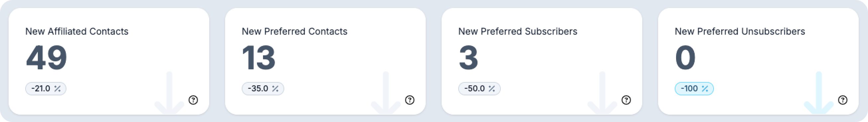The height and width of the screenshot is (122, 868).
Task: Click the value 13 on Preferred Contacts
Action: pyautogui.click(x=259, y=58)
